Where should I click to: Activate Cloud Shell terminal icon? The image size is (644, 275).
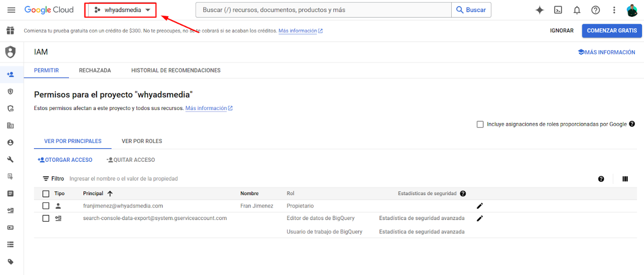pyautogui.click(x=558, y=10)
